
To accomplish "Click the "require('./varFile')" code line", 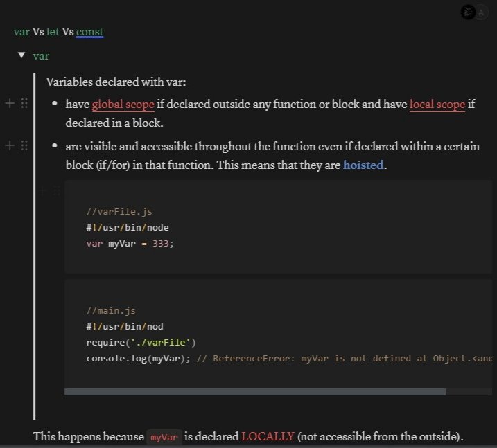I will click(141, 342).
